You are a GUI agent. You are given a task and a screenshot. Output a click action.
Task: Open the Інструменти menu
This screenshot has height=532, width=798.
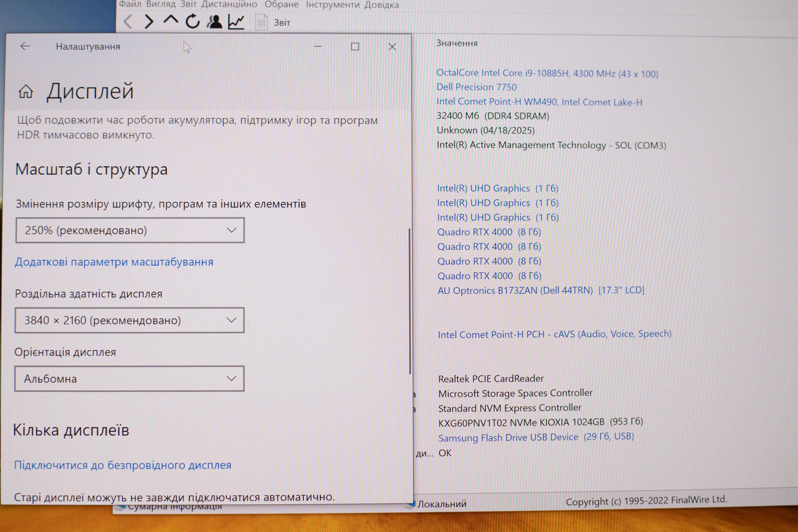(333, 5)
